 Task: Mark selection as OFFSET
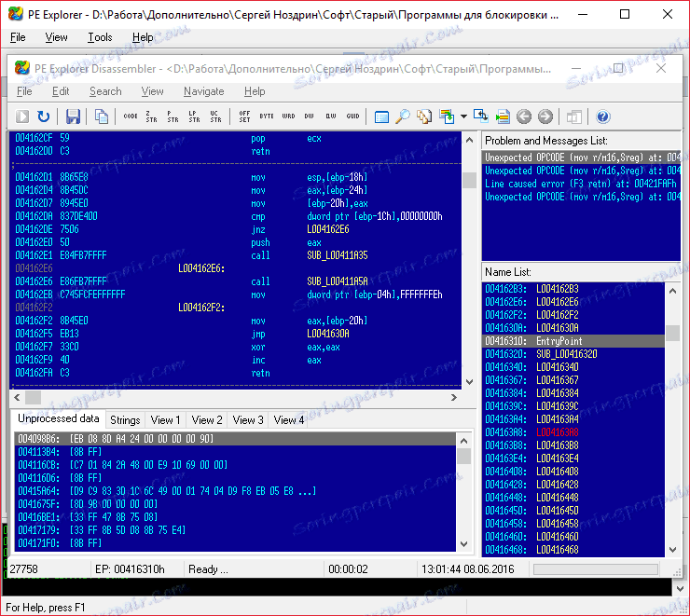[x=244, y=116]
